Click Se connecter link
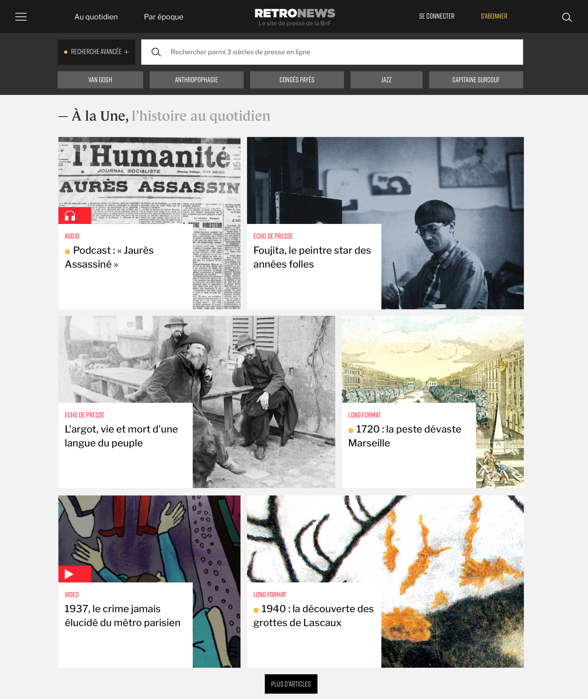This screenshot has width=588, height=700. pos(437,16)
